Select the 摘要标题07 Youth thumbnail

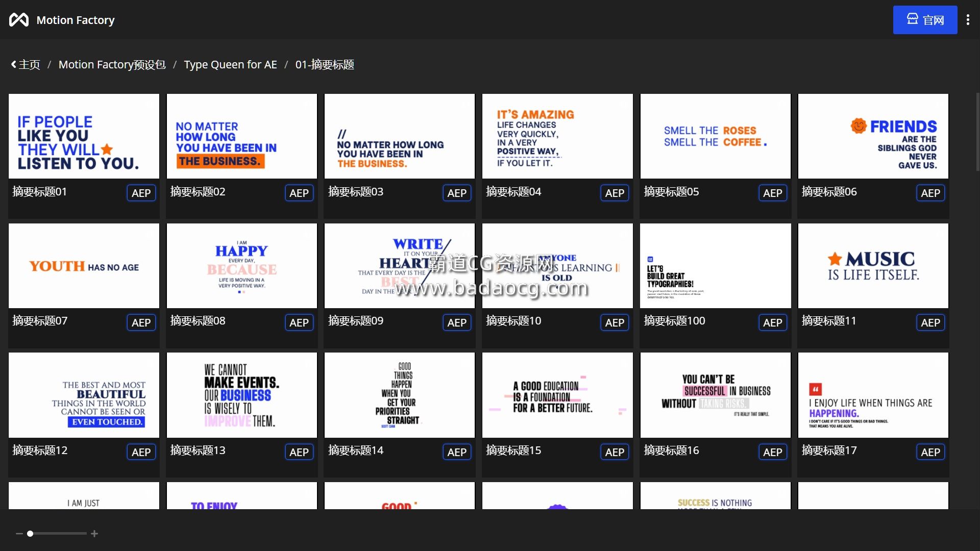(x=84, y=266)
